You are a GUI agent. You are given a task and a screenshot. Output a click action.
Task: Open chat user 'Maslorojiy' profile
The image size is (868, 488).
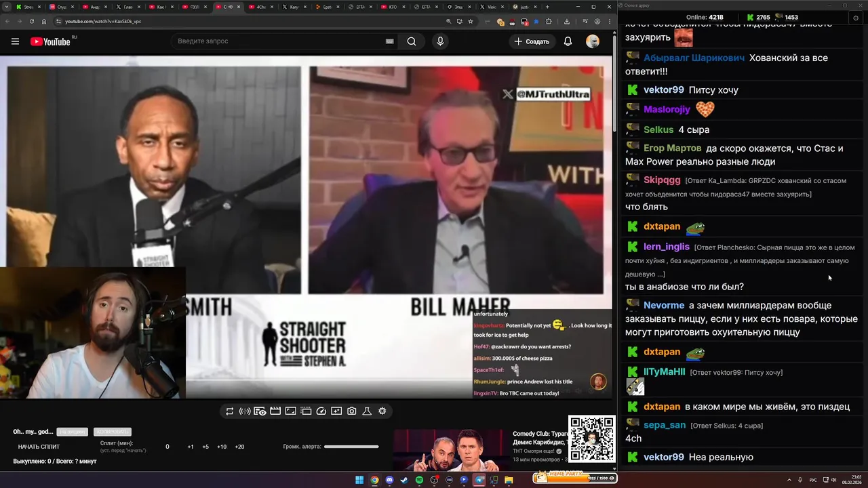(x=667, y=109)
